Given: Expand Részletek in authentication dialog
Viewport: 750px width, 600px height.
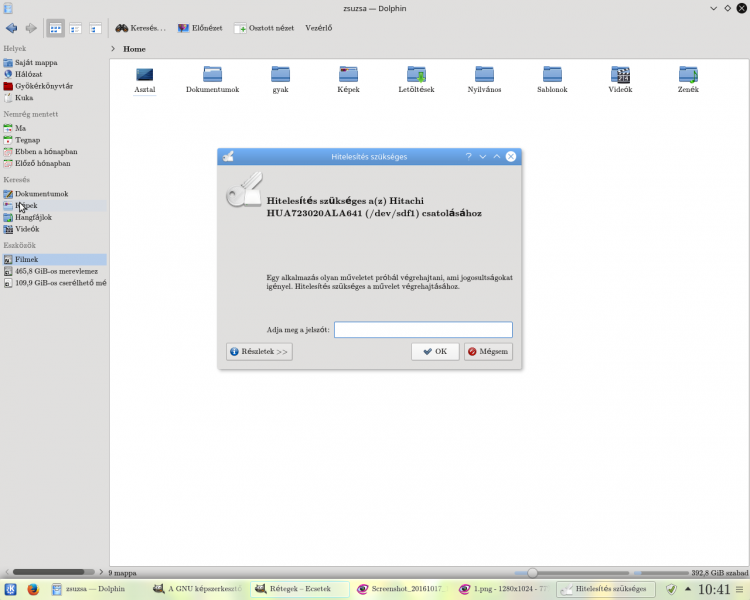Looking at the screenshot, I should point(259,352).
